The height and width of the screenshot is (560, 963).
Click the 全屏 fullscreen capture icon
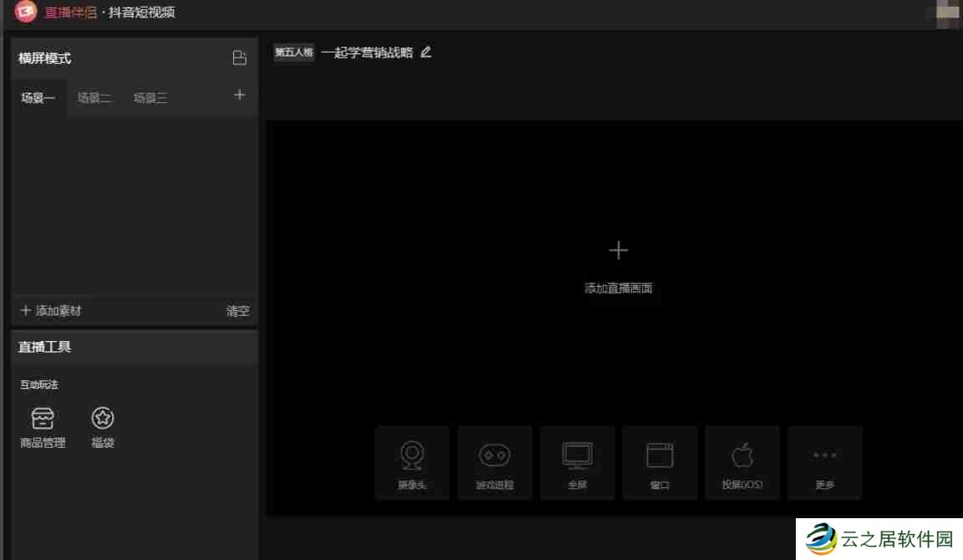pyautogui.click(x=577, y=462)
